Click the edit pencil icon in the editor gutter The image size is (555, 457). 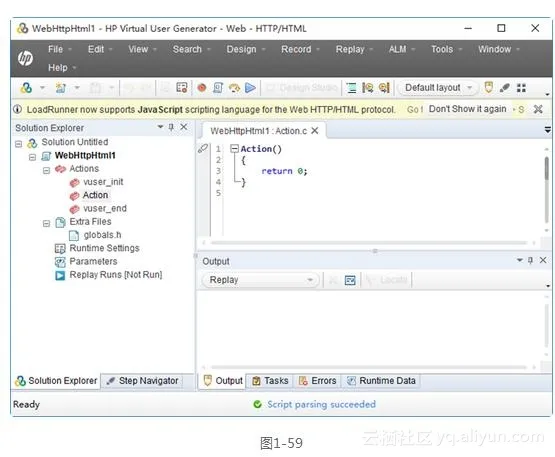[x=203, y=148]
